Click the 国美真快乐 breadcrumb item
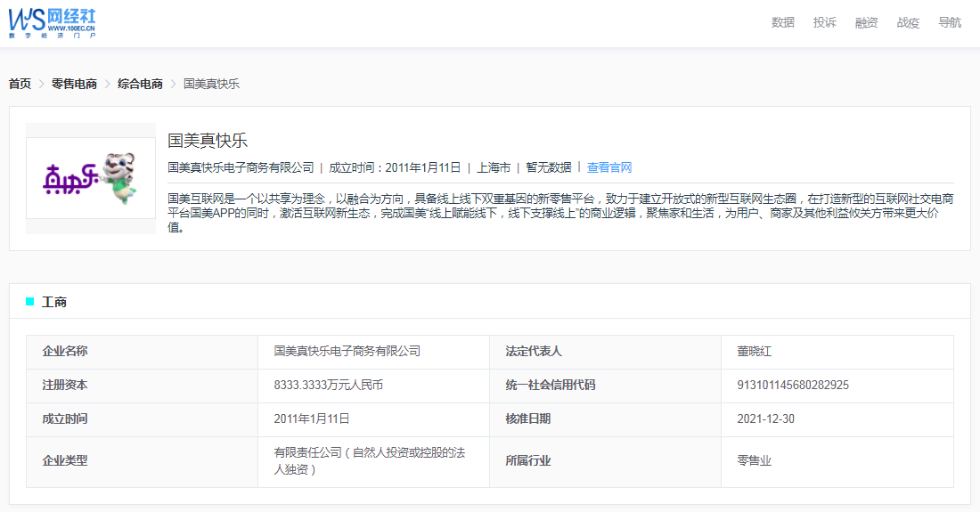The width and height of the screenshot is (980, 512). [211, 84]
